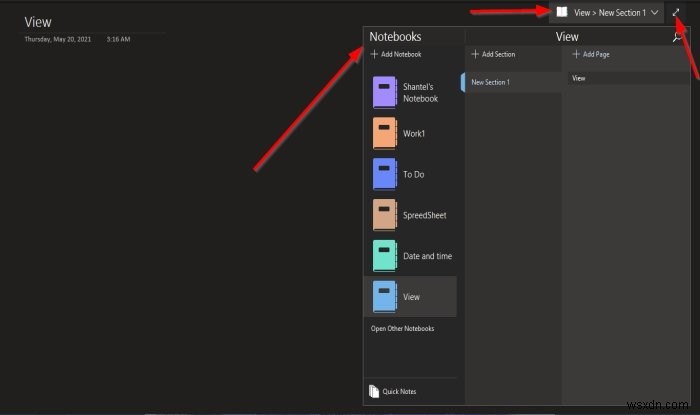Click Open Other Notebooks link
The image size is (700, 415).
coord(402,328)
